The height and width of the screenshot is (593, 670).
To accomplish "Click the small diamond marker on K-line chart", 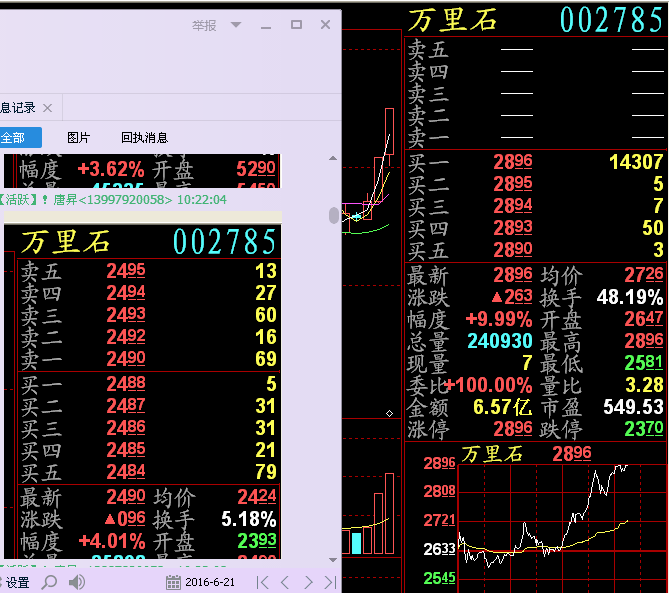I will coord(389,413).
